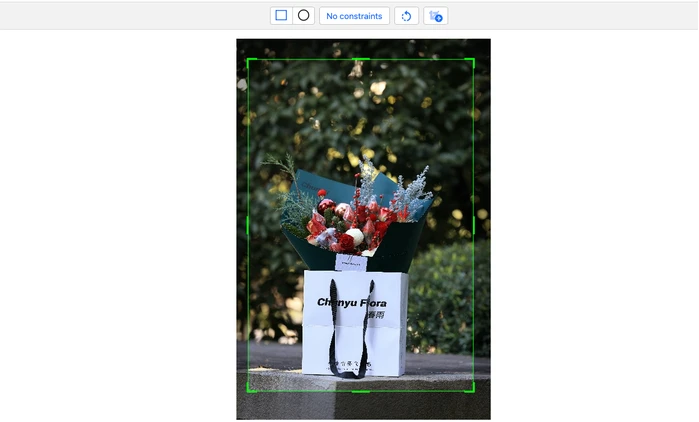
Task: Click the rotate image icon
Action: tap(407, 16)
